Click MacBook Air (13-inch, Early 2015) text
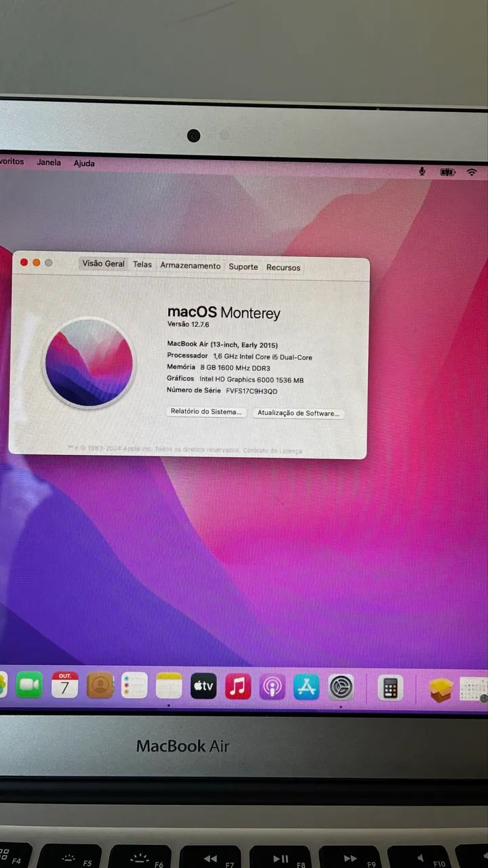The width and height of the screenshot is (488, 868). point(222,344)
